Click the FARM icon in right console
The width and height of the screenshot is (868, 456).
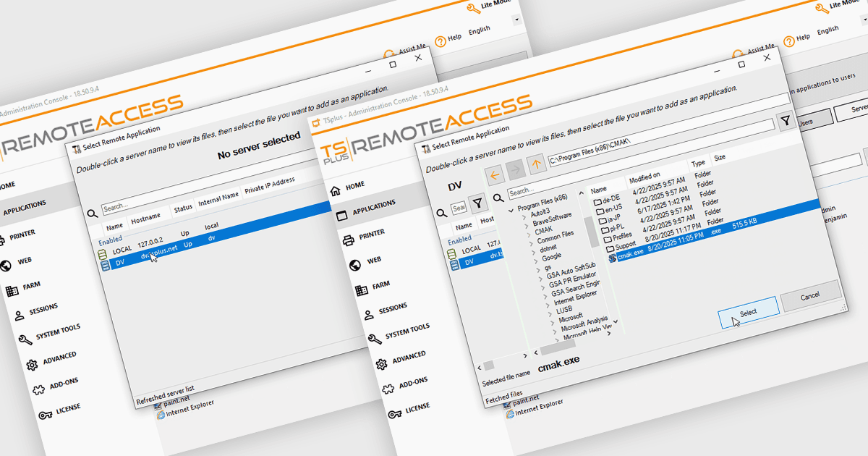click(x=362, y=290)
